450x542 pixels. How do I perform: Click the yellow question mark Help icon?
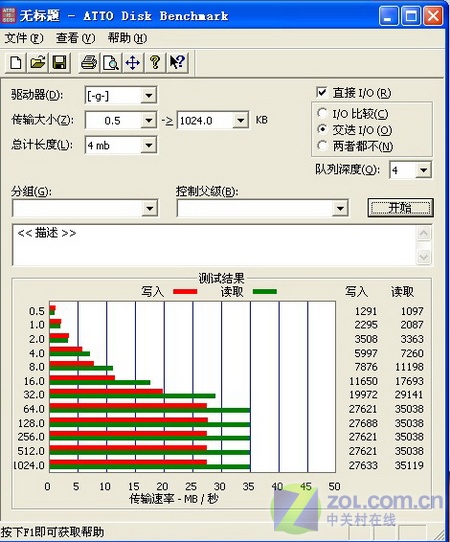point(155,63)
